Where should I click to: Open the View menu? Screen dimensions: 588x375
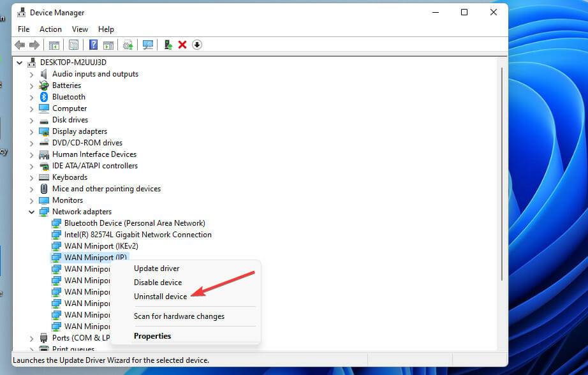point(80,29)
